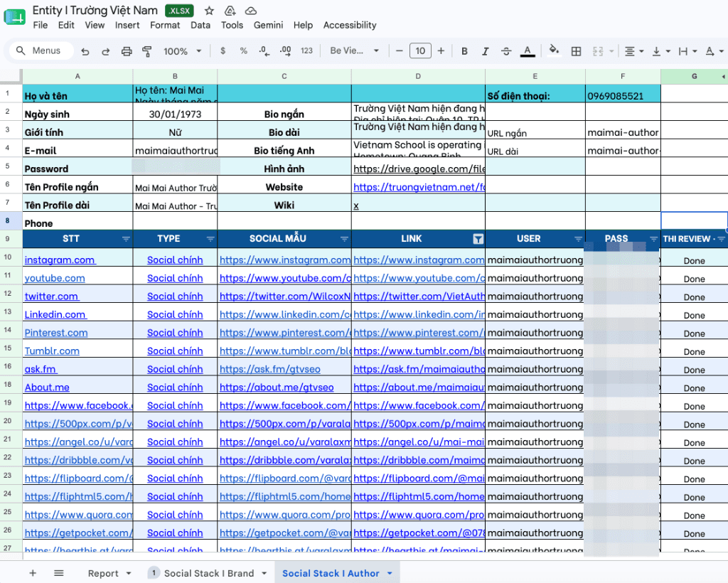Open the Insert menu
Viewport: 728px width, 583px height.
pyautogui.click(x=127, y=25)
